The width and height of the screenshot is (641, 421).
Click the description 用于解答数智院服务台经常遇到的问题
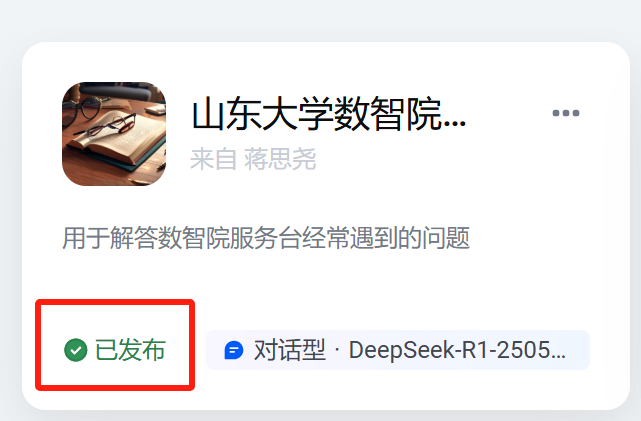(266, 238)
